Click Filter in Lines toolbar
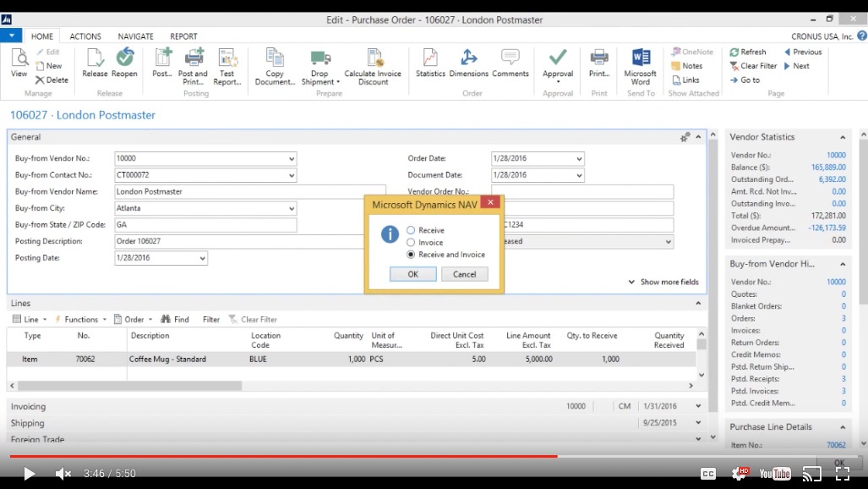 coord(211,319)
